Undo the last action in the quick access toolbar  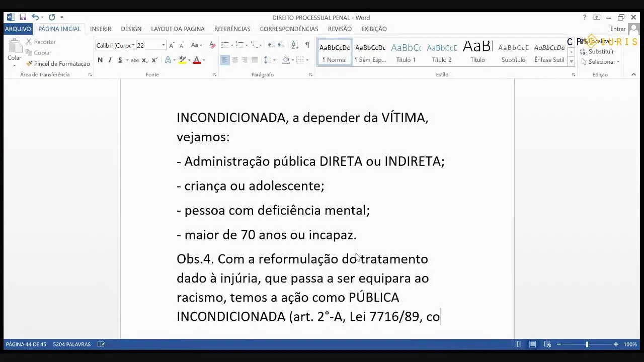[x=35, y=17]
